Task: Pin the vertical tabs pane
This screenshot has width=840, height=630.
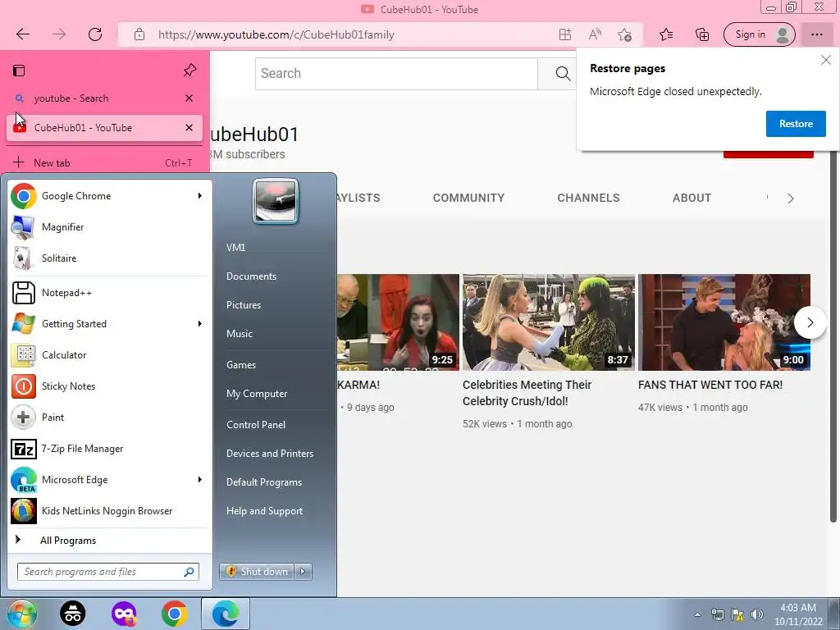Action: click(x=189, y=71)
